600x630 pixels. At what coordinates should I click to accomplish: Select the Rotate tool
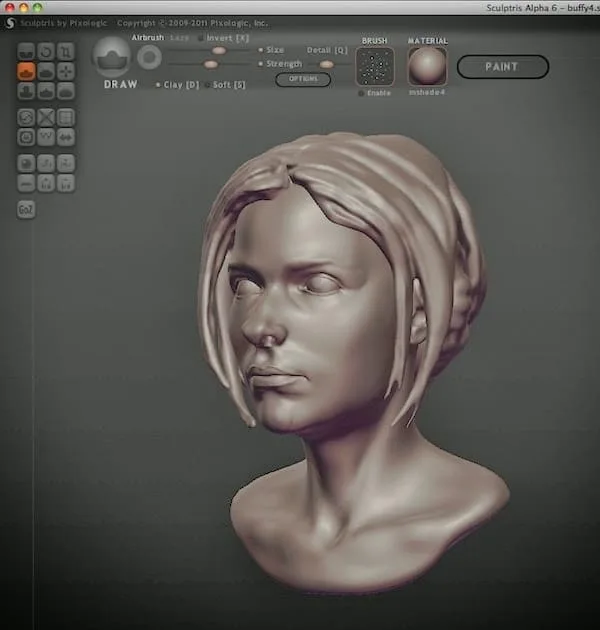[x=46, y=51]
